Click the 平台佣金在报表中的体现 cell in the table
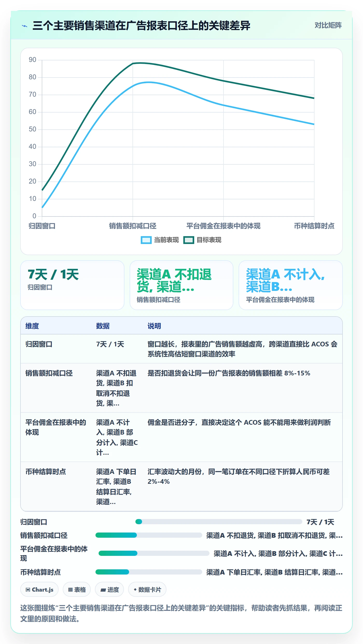This screenshot has height=644, width=363. (56, 427)
